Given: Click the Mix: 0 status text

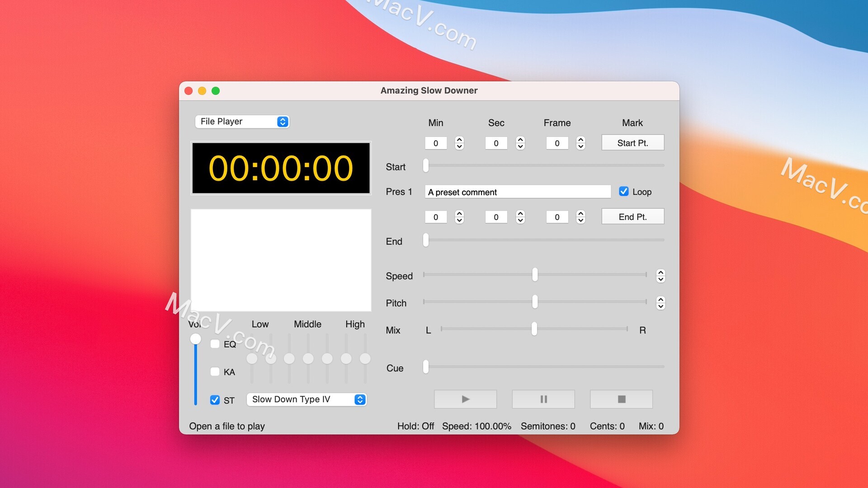Looking at the screenshot, I should [x=651, y=426].
